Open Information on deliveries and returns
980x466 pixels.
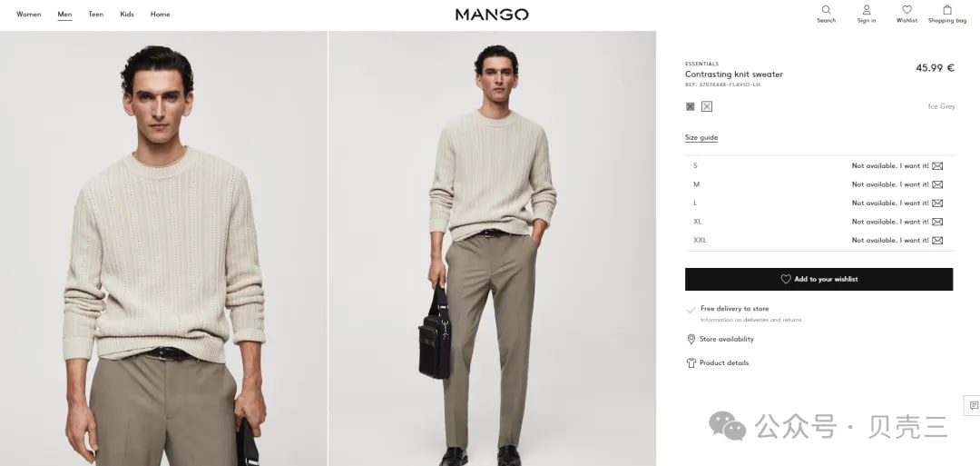point(750,320)
